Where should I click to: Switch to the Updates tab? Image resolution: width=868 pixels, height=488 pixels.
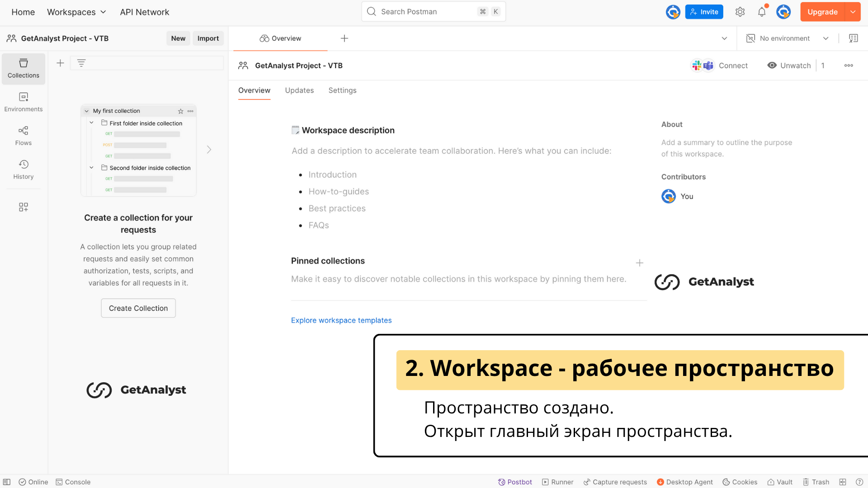(299, 90)
